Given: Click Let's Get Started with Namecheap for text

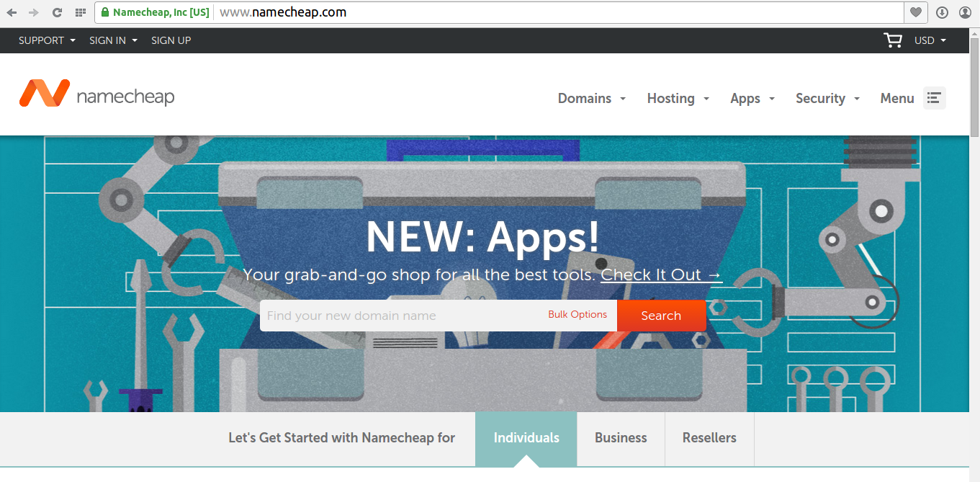Looking at the screenshot, I should pos(342,438).
